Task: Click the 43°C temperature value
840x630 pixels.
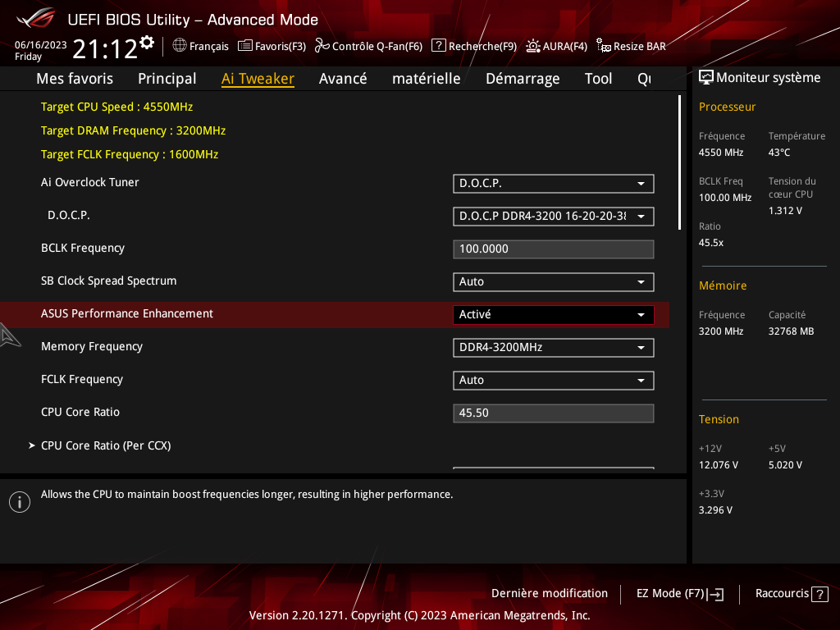Action: 779,153
